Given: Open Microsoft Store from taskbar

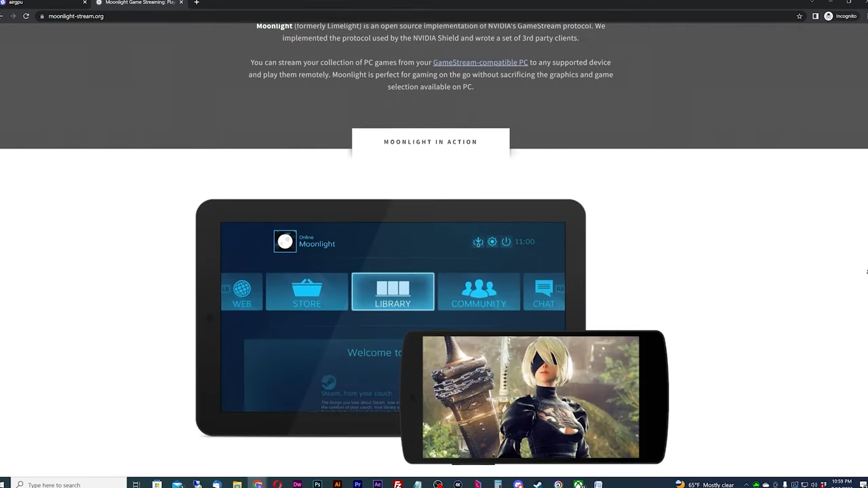Looking at the screenshot, I should [157, 484].
